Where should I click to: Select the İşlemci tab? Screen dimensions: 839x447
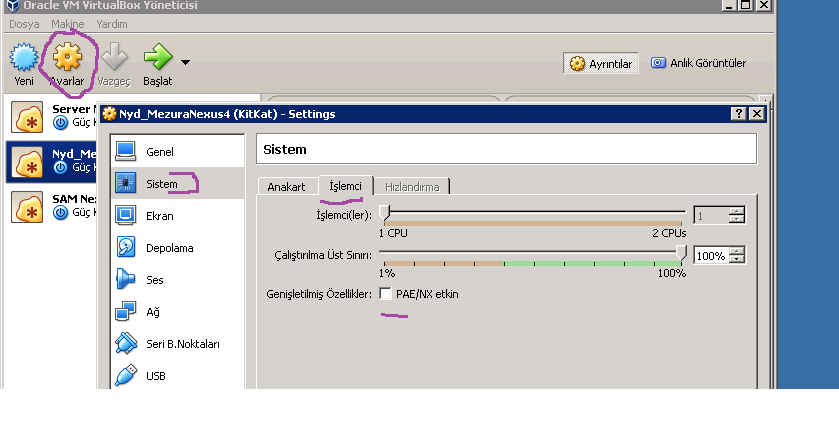(346, 186)
